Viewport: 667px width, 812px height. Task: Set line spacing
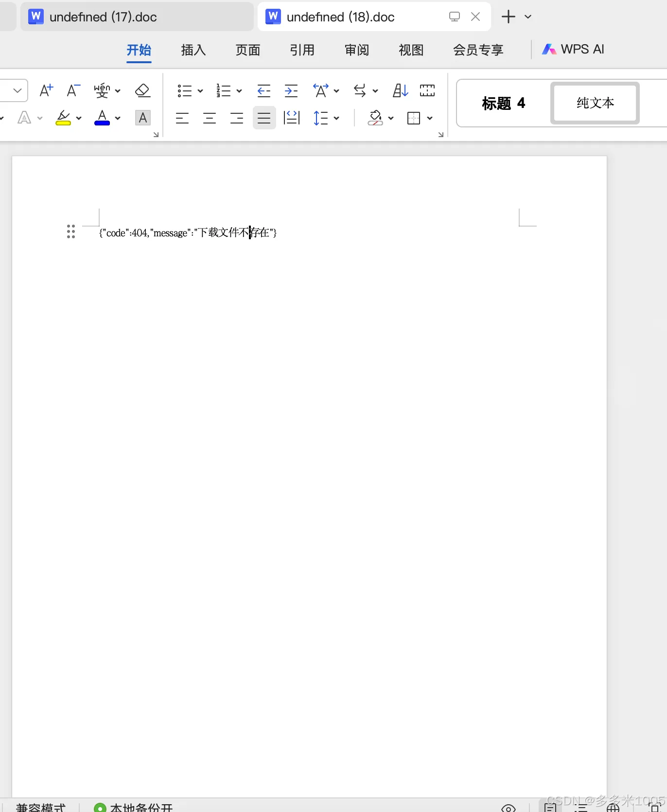point(321,118)
